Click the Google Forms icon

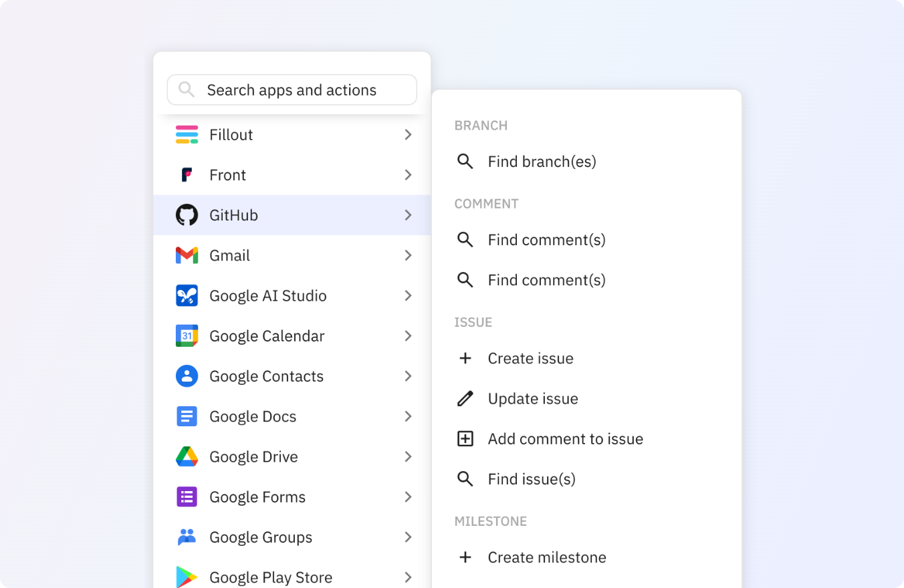point(187,496)
